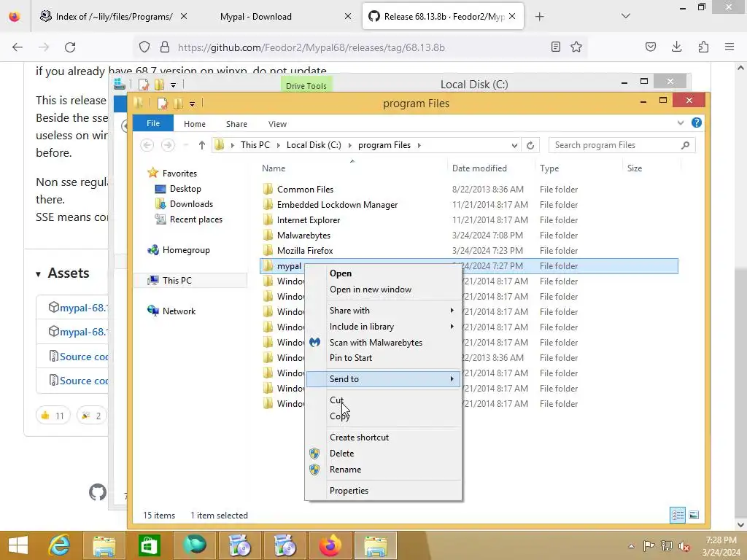Switch to details view layout icon
747x560 pixels.
coord(678,515)
